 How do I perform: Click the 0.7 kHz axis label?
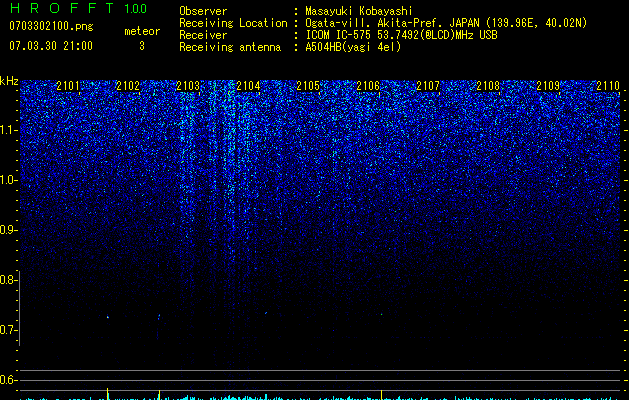[x=9, y=330]
